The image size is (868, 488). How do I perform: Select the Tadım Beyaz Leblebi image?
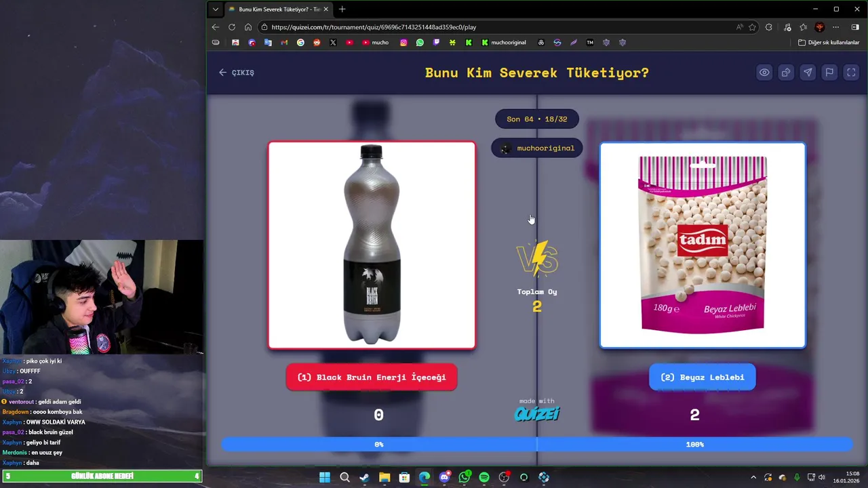coord(703,245)
